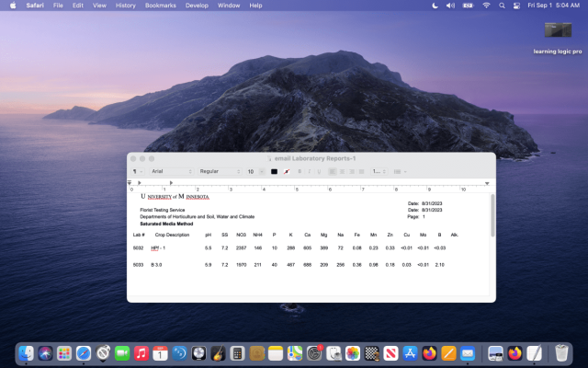Open the Bookmarks menu
The image size is (588, 368).
click(161, 6)
